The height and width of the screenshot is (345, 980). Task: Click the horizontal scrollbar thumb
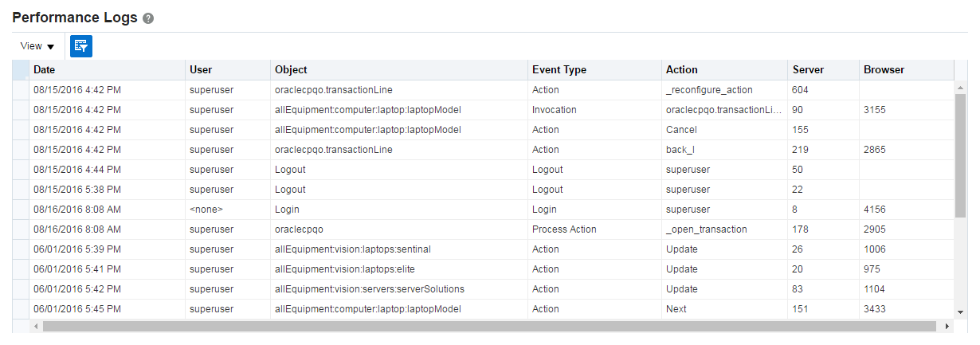(489, 326)
